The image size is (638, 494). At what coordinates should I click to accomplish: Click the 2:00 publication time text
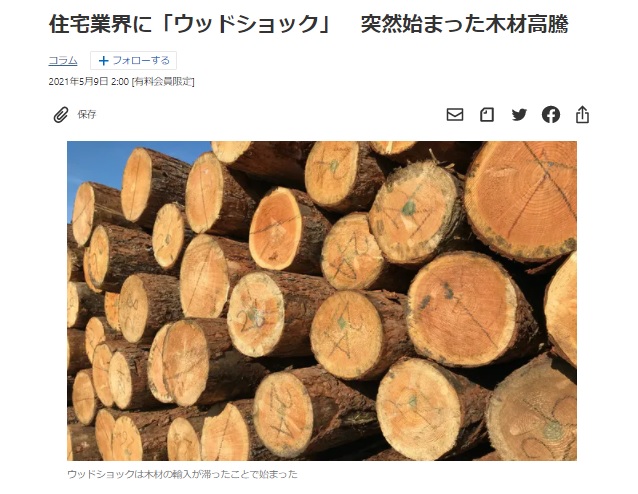pos(120,82)
